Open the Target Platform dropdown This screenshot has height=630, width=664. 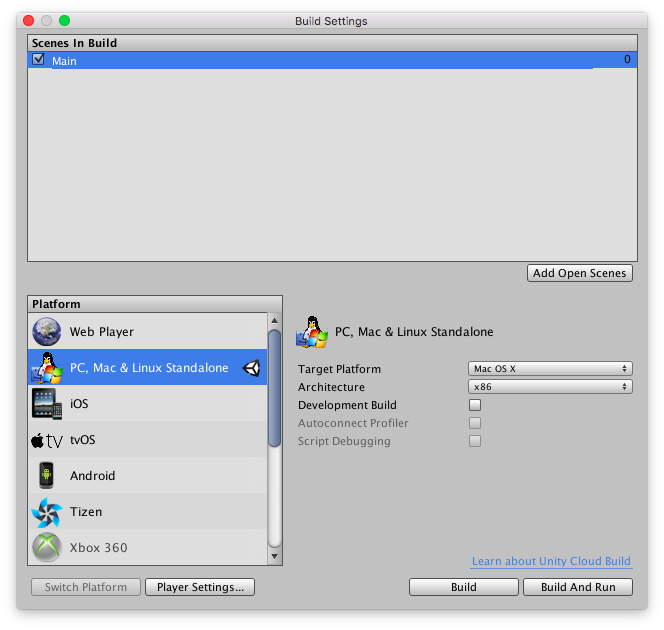pyautogui.click(x=550, y=369)
